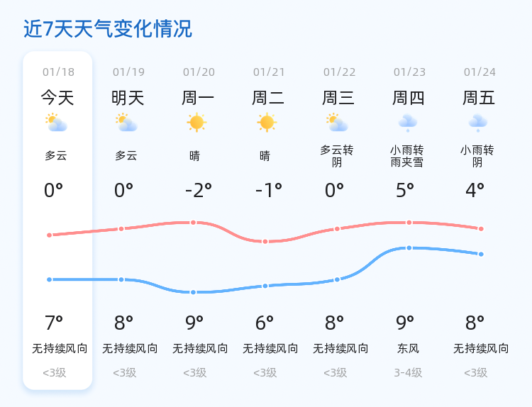Click the 小雨转雨夹雪 weather description

407,156
